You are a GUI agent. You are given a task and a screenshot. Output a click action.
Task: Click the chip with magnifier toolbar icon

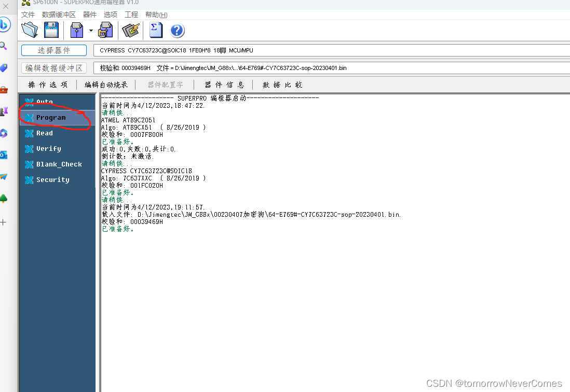pos(105,30)
